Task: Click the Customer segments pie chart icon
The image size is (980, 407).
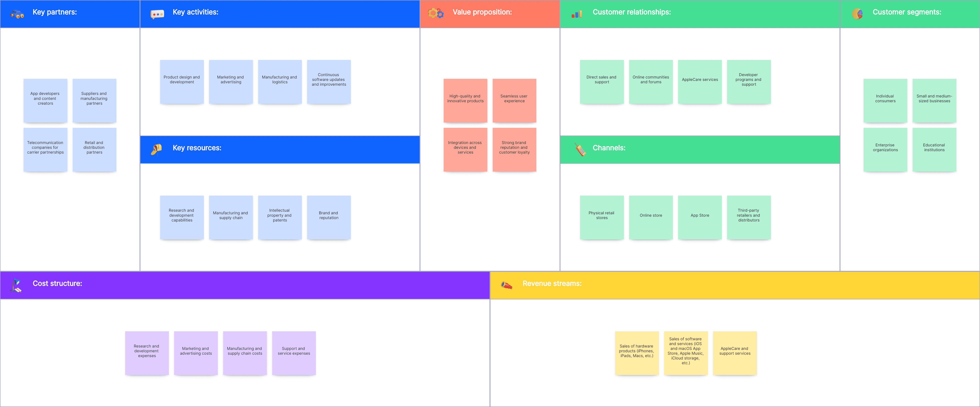Action: (x=857, y=14)
